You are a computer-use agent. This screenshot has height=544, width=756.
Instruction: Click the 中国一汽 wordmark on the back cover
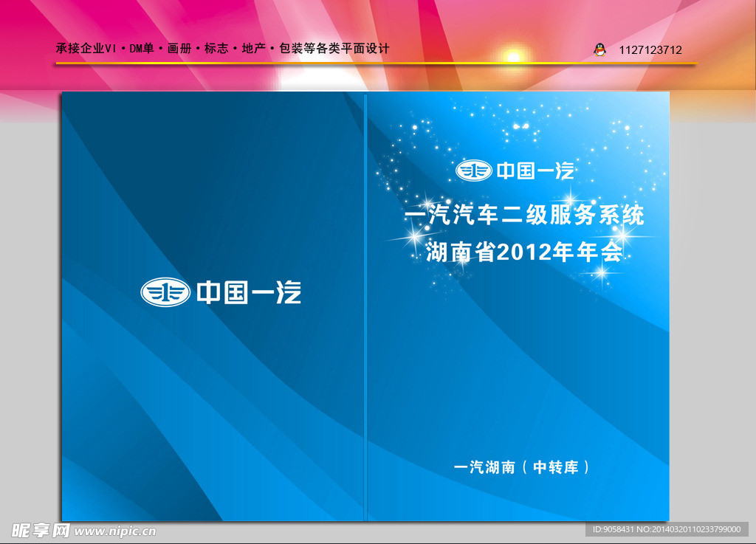click(x=249, y=292)
